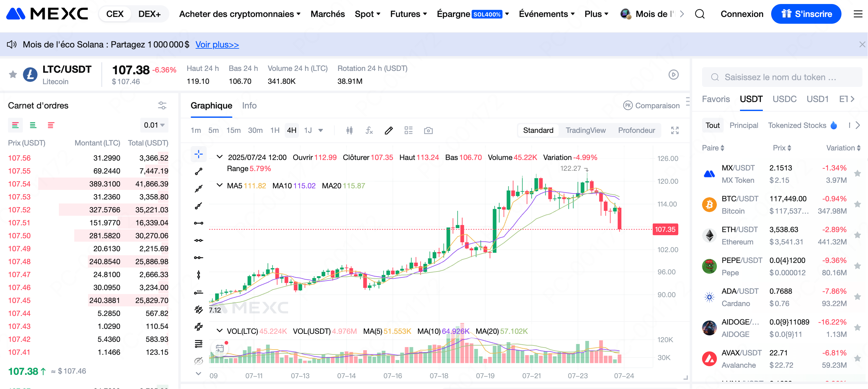This screenshot has width=868, height=389.
Task: Switch chart to TradingView mode
Action: (585, 130)
